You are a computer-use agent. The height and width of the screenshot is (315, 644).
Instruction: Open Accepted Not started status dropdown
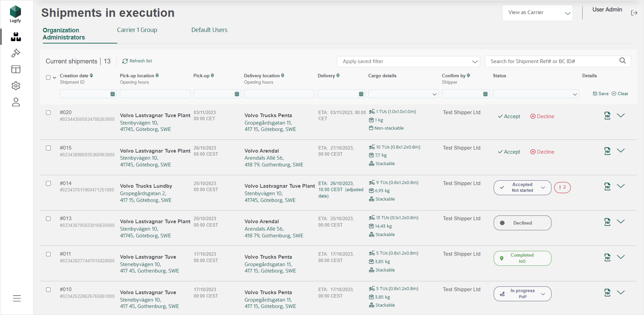522,188
